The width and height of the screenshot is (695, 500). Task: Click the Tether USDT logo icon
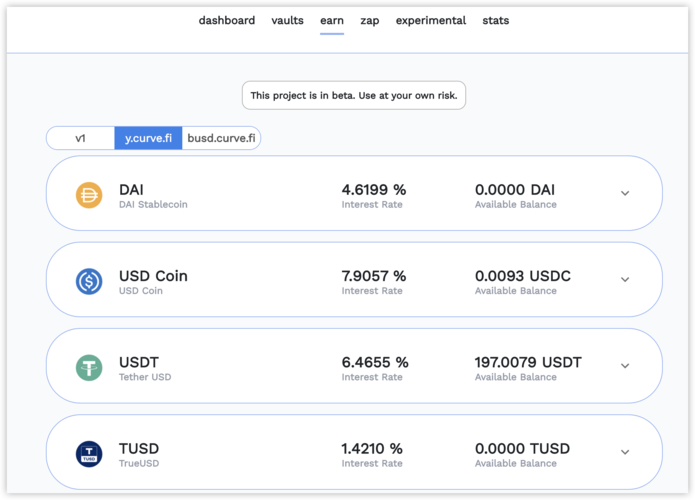[89, 367]
